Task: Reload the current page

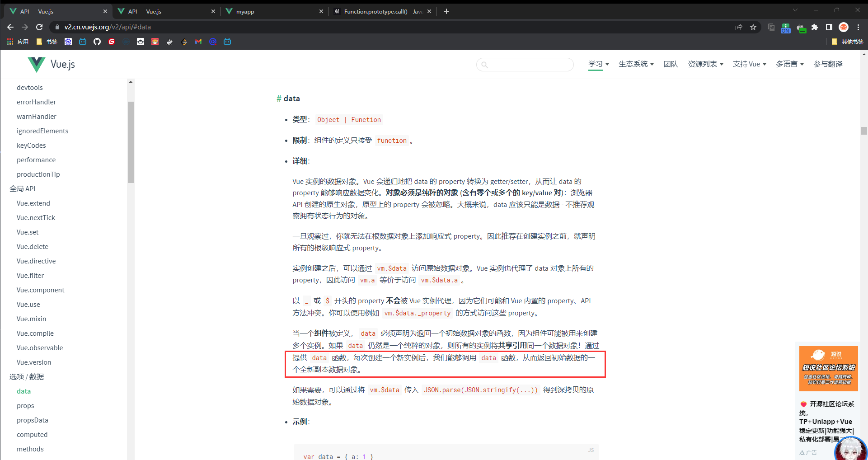Action: pos(39,27)
